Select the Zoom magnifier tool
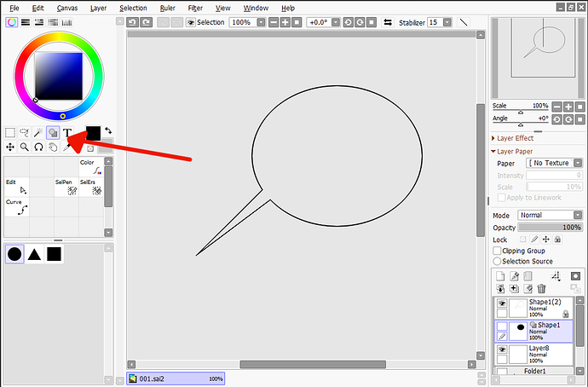 point(25,147)
